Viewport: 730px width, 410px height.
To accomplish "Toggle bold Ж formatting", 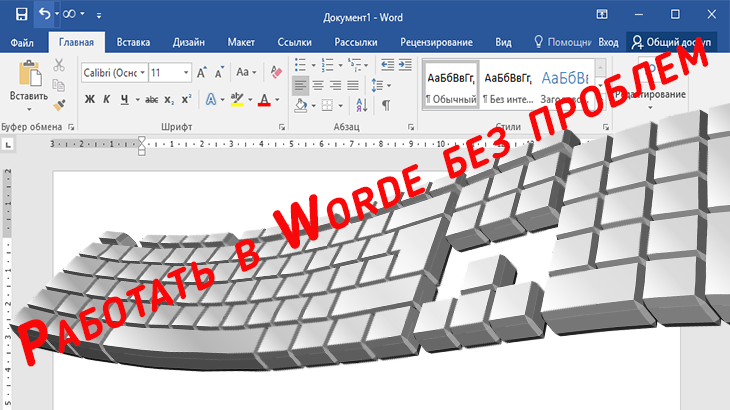I will pyautogui.click(x=90, y=100).
